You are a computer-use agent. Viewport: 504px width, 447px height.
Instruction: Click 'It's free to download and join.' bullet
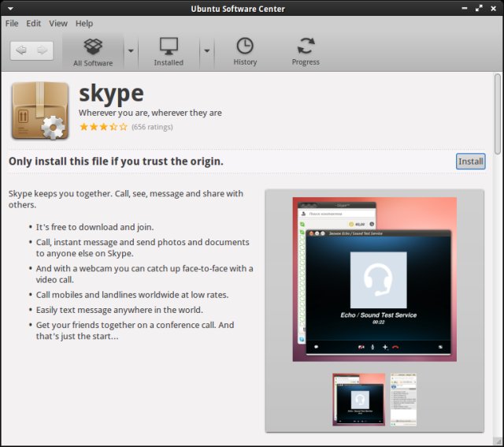point(94,227)
